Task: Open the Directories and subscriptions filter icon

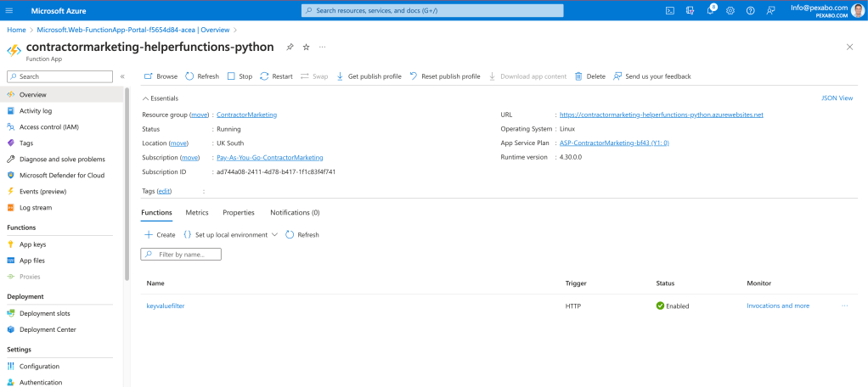Action: point(690,10)
